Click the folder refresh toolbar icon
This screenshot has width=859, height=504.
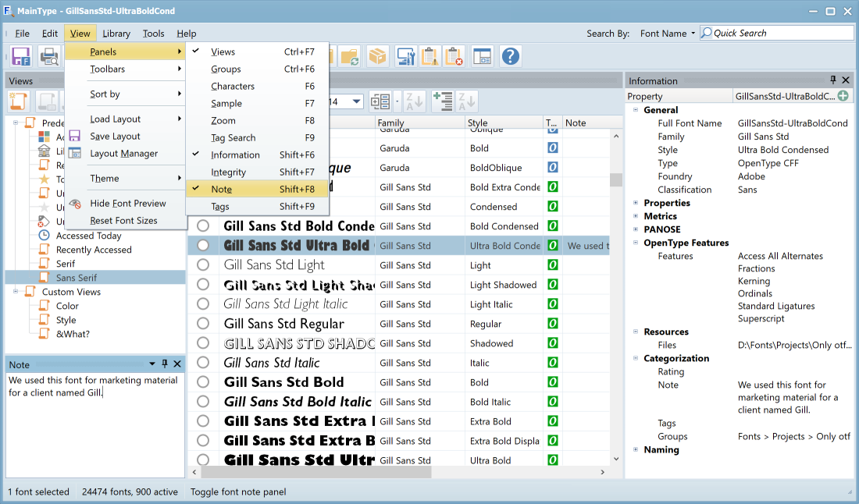pyautogui.click(x=349, y=56)
